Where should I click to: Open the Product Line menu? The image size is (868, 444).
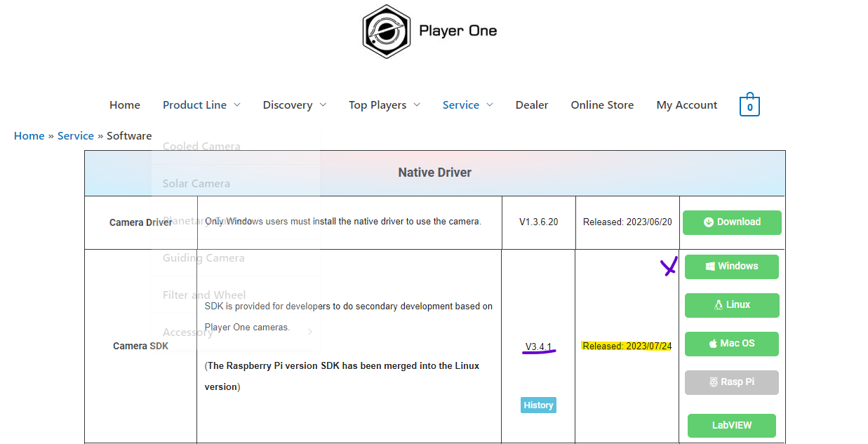[x=194, y=105]
